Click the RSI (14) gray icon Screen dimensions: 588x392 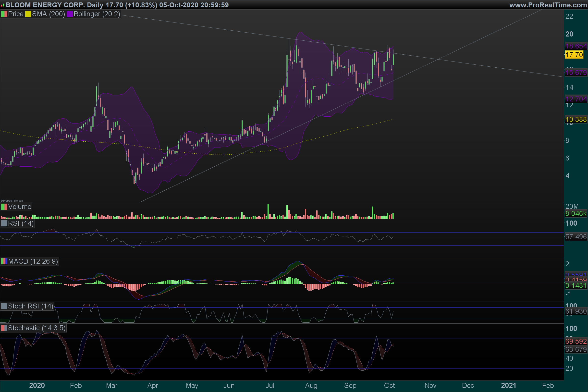point(4,223)
